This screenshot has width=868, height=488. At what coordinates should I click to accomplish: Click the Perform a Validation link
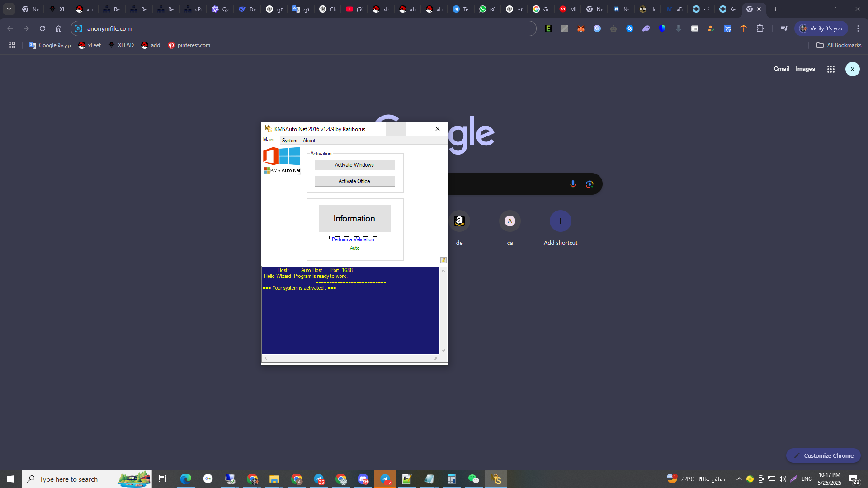click(x=353, y=239)
